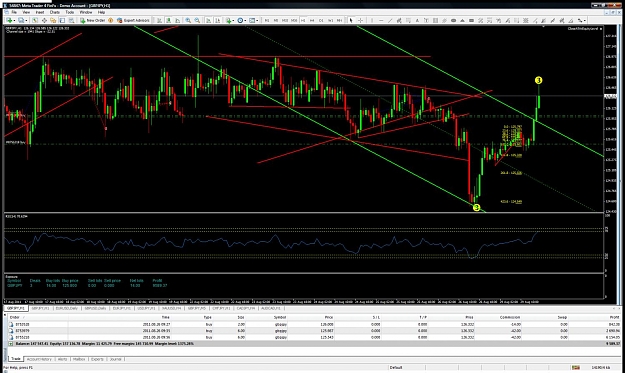Screen dimensions: 625x373
Task: Select the ellipse drawing tool
Action: tap(453, 20)
